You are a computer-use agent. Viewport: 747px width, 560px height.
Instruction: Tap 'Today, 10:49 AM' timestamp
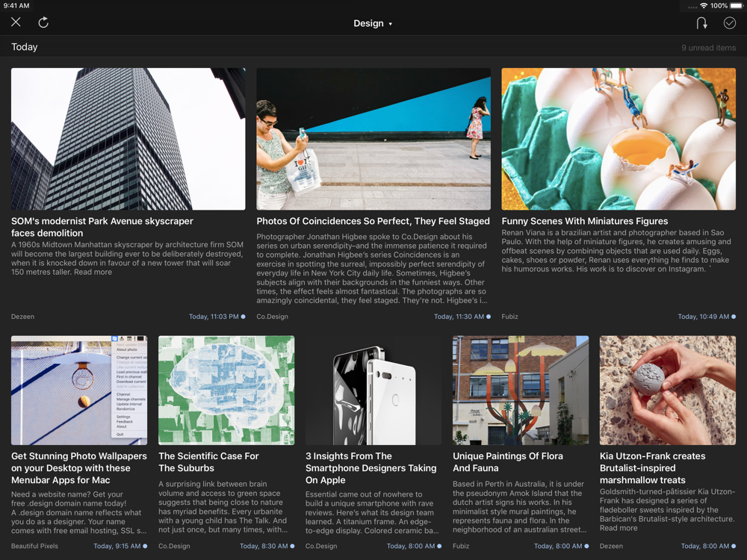703,317
